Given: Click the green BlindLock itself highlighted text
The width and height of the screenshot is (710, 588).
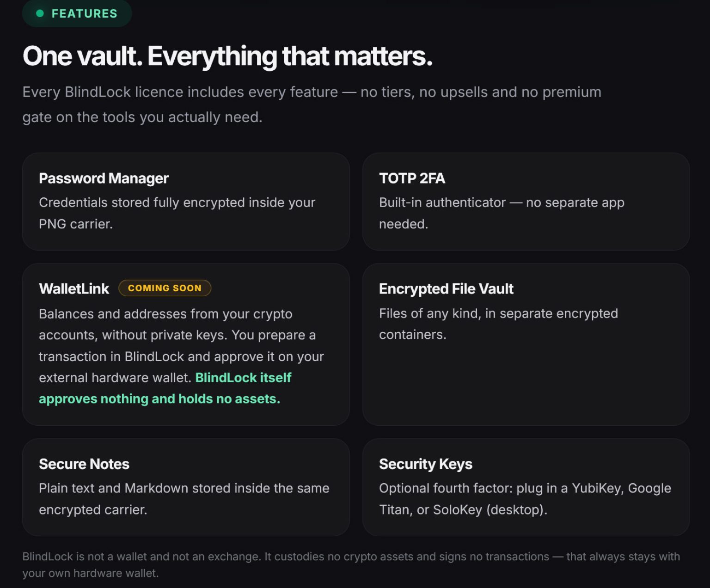Looking at the screenshot, I should pos(243,378).
